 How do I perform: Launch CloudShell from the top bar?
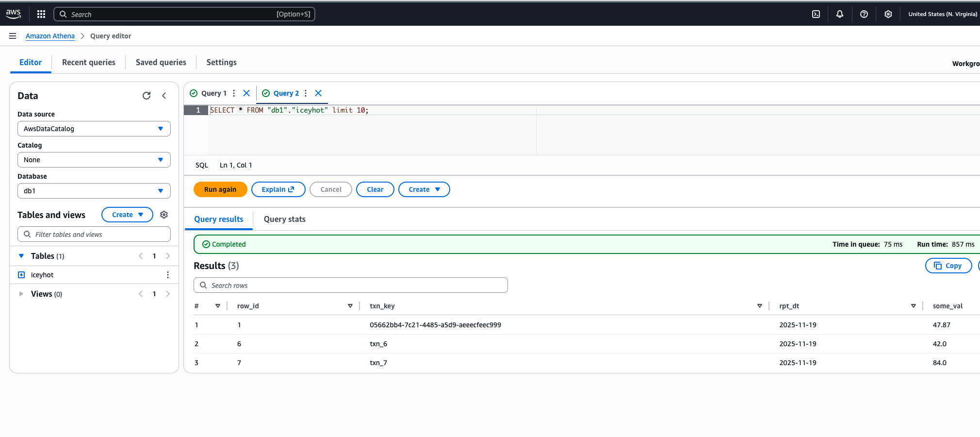(816, 14)
